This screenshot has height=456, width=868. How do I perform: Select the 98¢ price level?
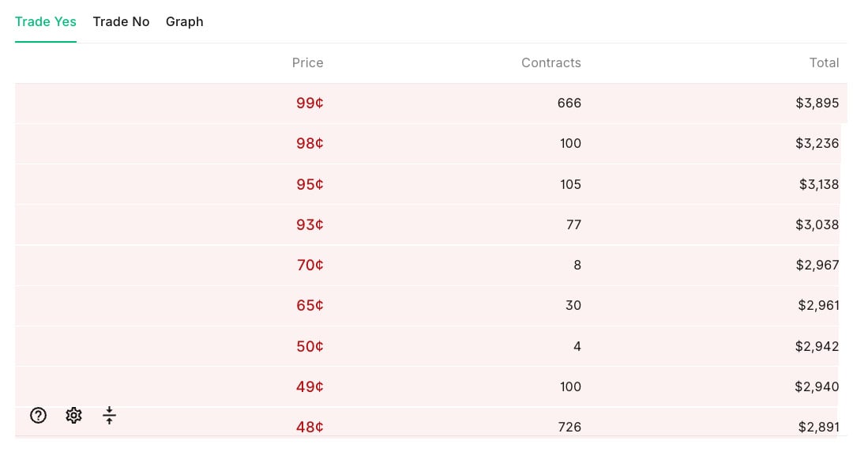pyautogui.click(x=310, y=143)
